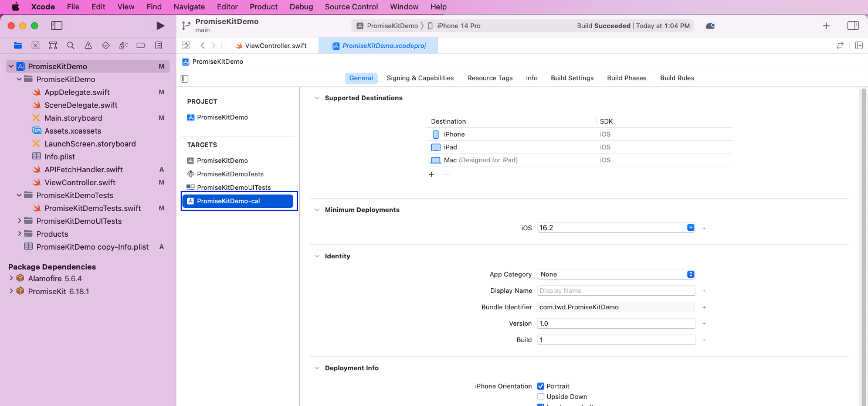Open the Product menu
Image resolution: width=868 pixels, height=406 pixels.
pos(264,7)
